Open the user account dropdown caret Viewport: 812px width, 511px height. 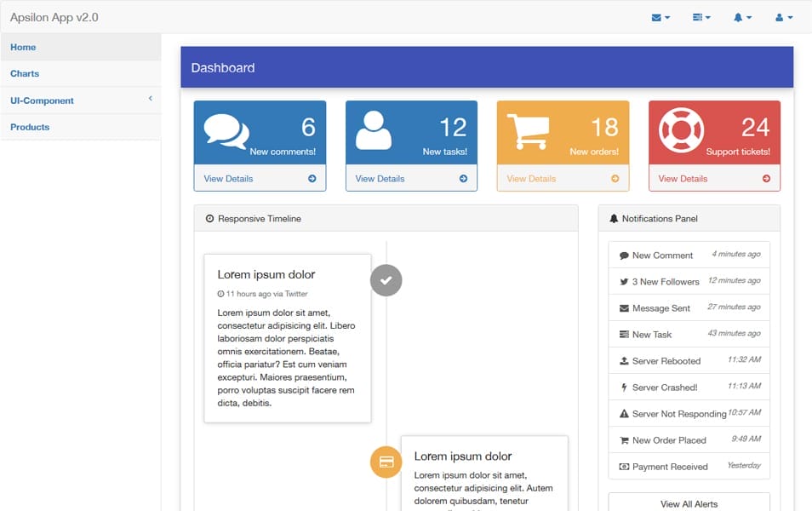pyautogui.click(x=792, y=17)
